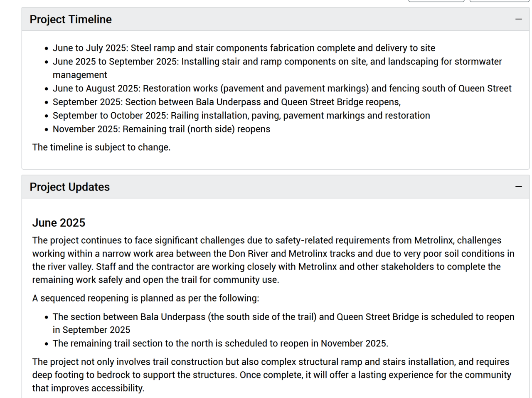532x398 pixels.
Task: Click the "A sequenced reopening is planned" line
Action: tap(145, 298)
